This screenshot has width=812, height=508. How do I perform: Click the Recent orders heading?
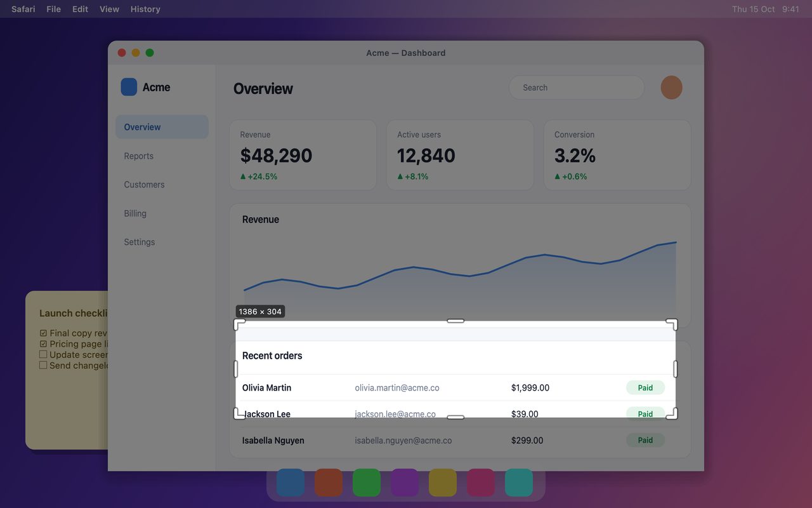[272, 356]
